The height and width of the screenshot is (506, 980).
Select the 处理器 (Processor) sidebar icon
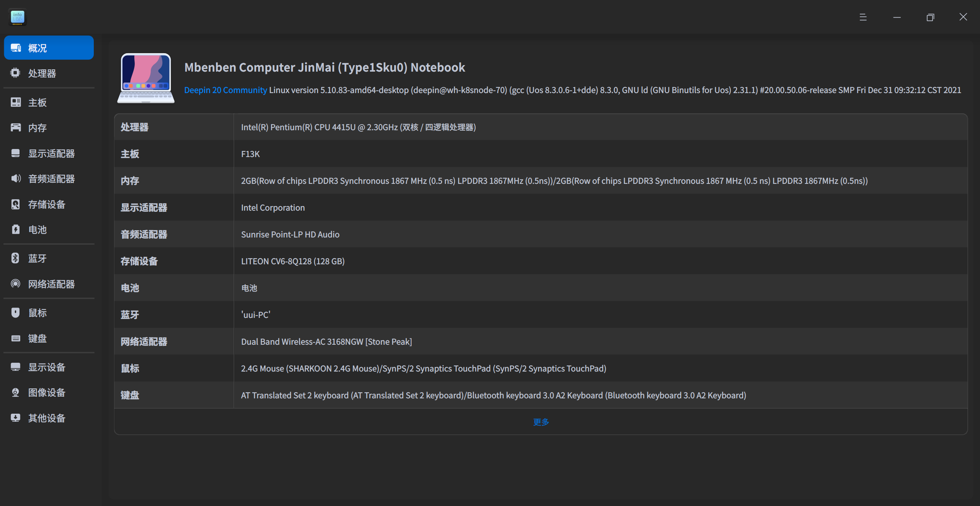(x=15, y=73)
